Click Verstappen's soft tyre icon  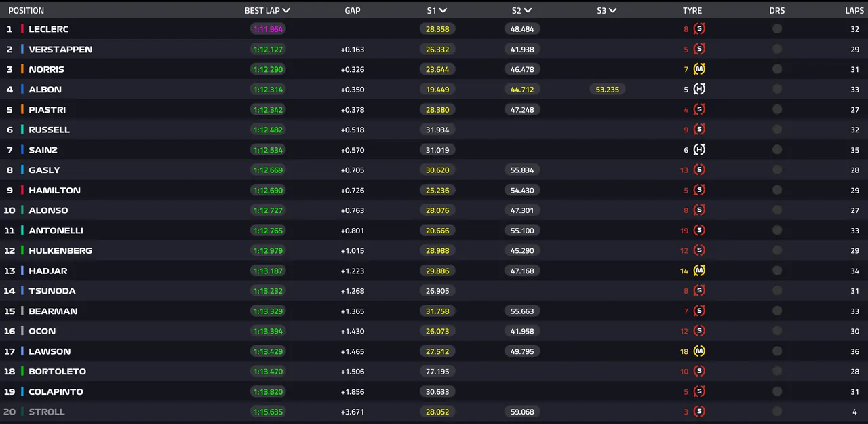(x=699, y=49)
